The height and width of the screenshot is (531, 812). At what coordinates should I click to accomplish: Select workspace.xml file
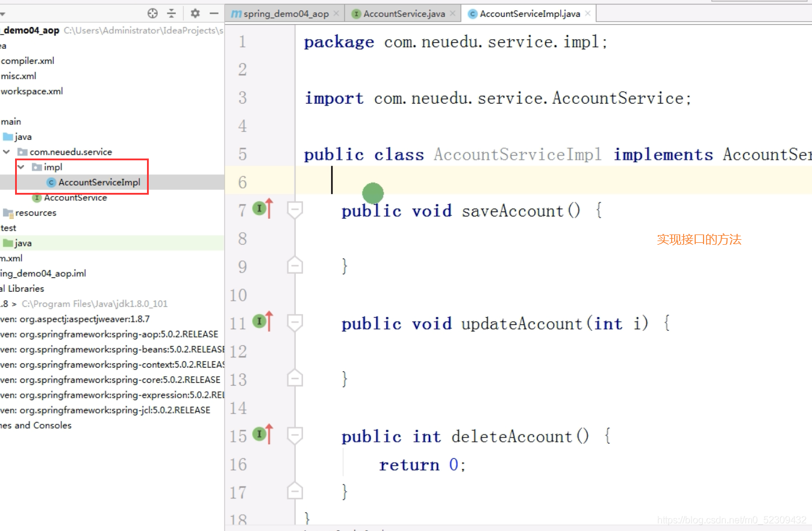32,91
